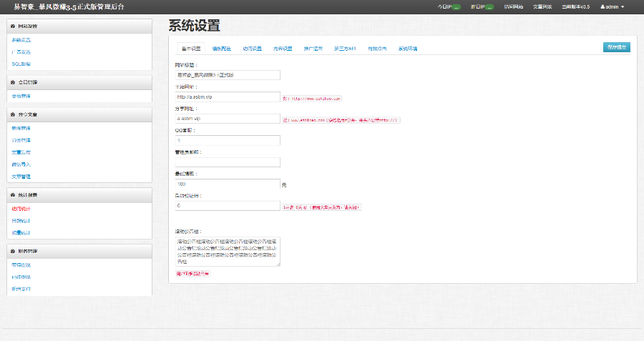Collapse the 网站设置 sidebar section
Viewport: 644px width, 341px height.
coord(79,26)
